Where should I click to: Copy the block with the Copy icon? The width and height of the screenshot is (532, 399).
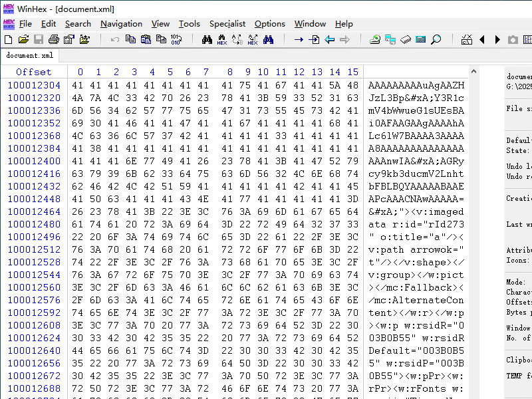coord(130,40)
